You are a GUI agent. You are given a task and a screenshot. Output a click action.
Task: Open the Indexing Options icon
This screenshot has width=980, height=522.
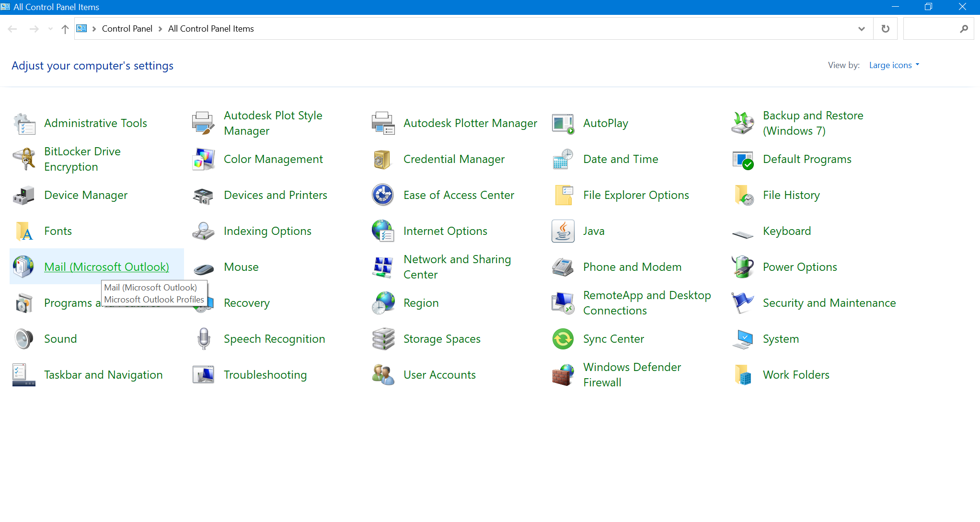click(204, 232)
